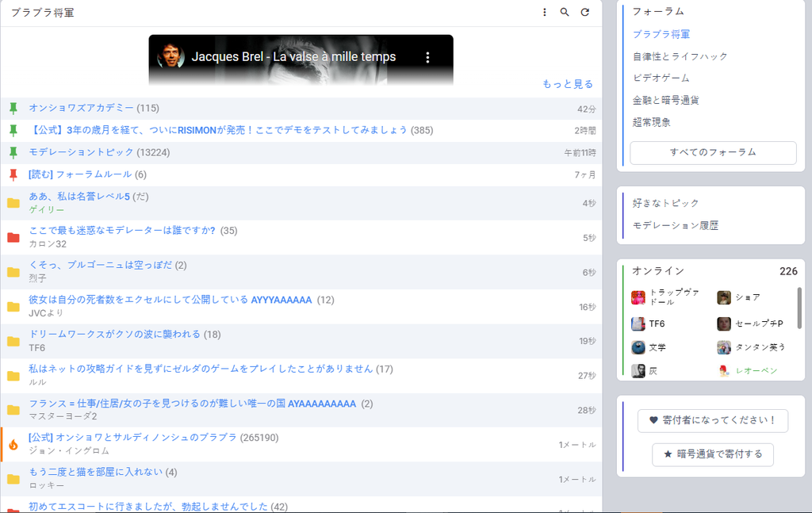812x513 pixels.
Task: Open official オンショワとサルディノンシュのブラブラ topic
Action: (132, 438)
